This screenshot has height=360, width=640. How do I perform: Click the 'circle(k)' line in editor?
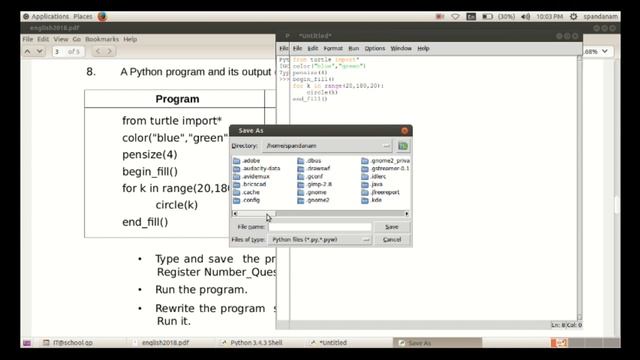coord(322,93)
